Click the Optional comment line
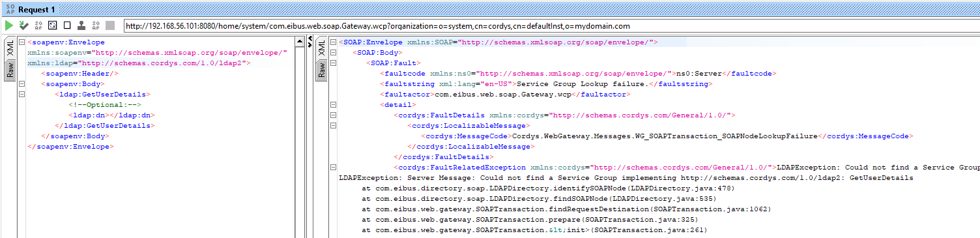 (x=104, y=105)
